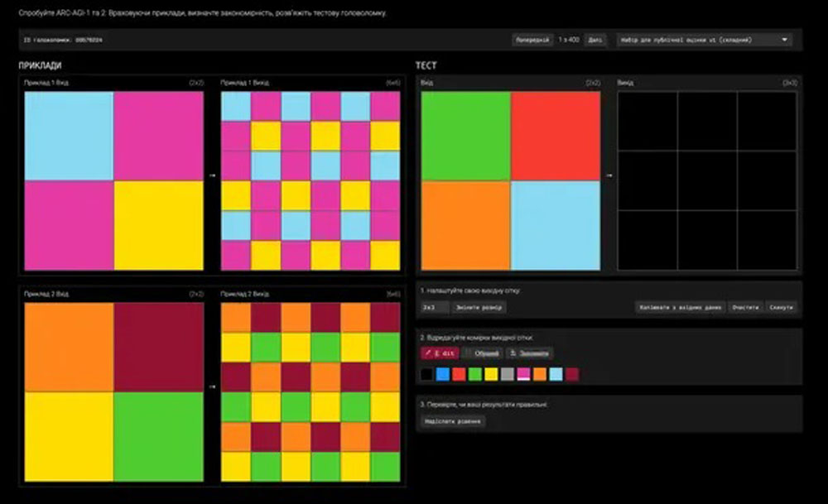
Task: Pick the red color swatch
Action: coord(459,375)
